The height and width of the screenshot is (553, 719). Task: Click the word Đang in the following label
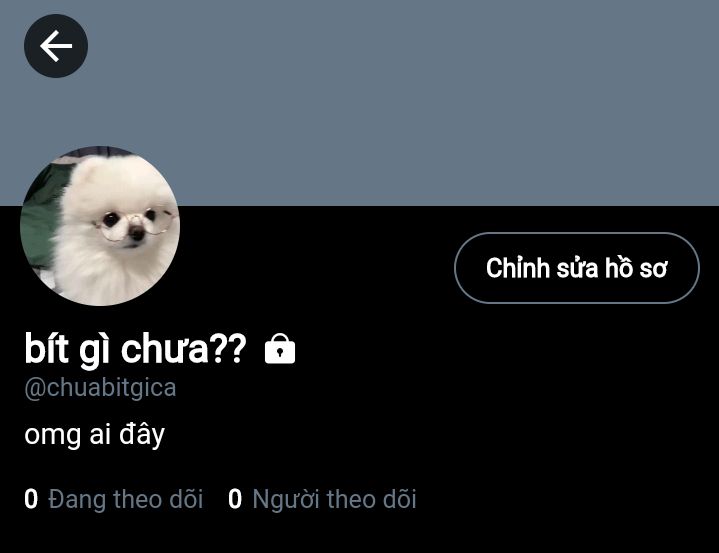coord(77,500)
